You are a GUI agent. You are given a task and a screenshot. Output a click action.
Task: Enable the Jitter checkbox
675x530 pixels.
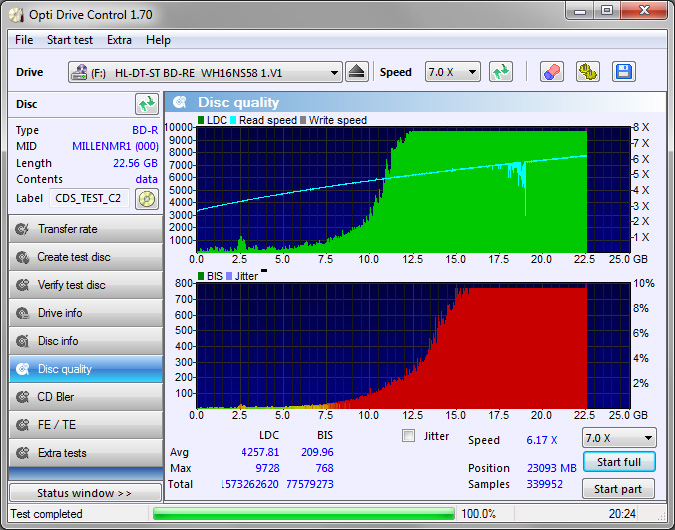pyautogui.click(x=408, y=436)
